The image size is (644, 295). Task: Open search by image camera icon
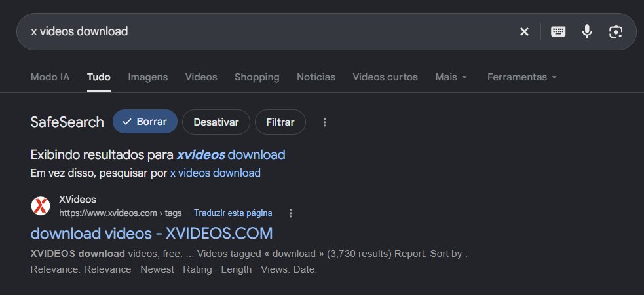616,31
